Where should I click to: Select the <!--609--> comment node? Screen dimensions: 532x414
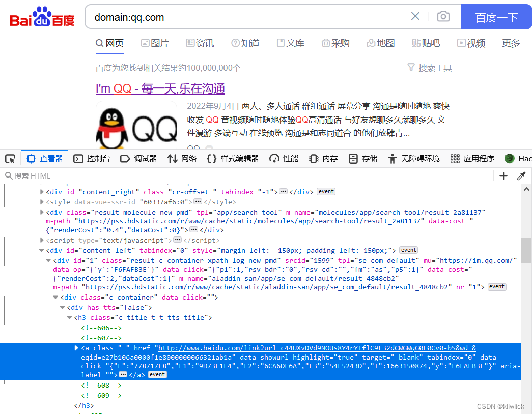point(101,396)
